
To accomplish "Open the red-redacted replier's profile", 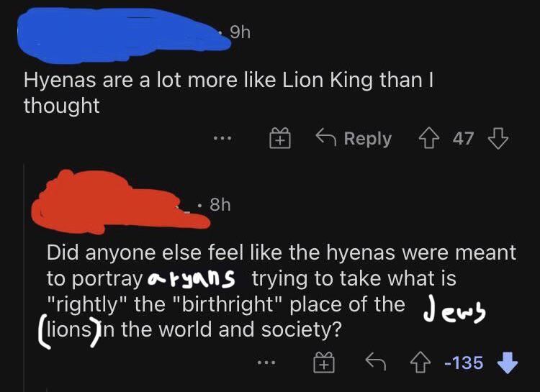I will coord(108,198).
